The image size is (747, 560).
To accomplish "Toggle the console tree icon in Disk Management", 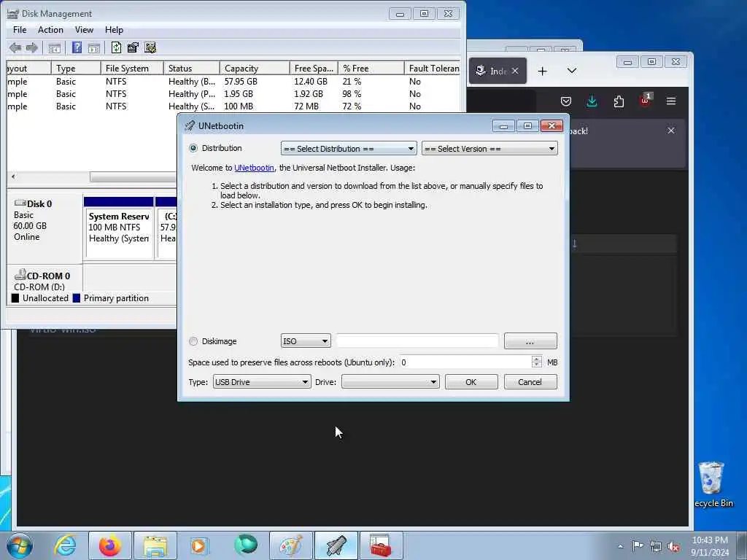I will point(54,47).
